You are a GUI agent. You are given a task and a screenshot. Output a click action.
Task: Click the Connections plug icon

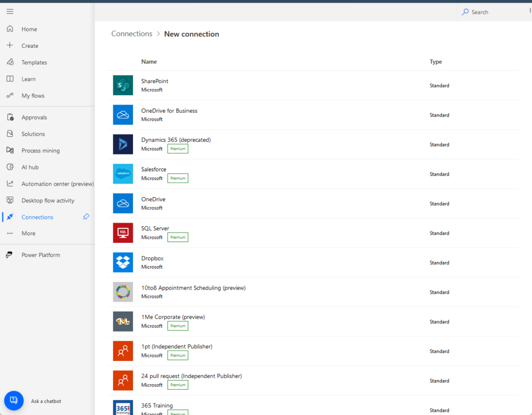[10, 217]
